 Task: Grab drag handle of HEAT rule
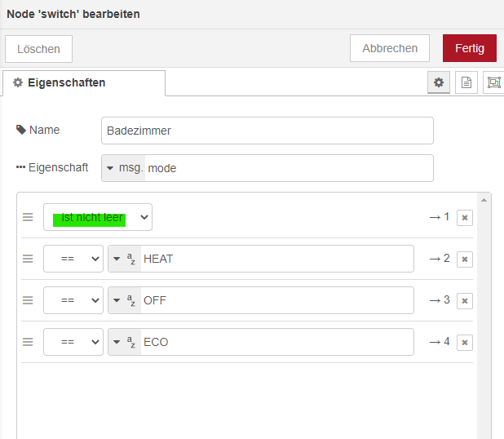[28, 259]
